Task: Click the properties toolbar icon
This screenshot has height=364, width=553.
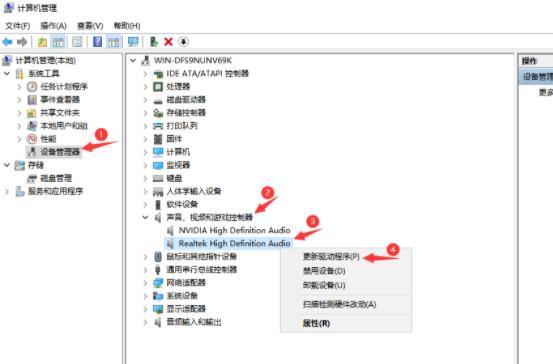Action: (77, 42)
